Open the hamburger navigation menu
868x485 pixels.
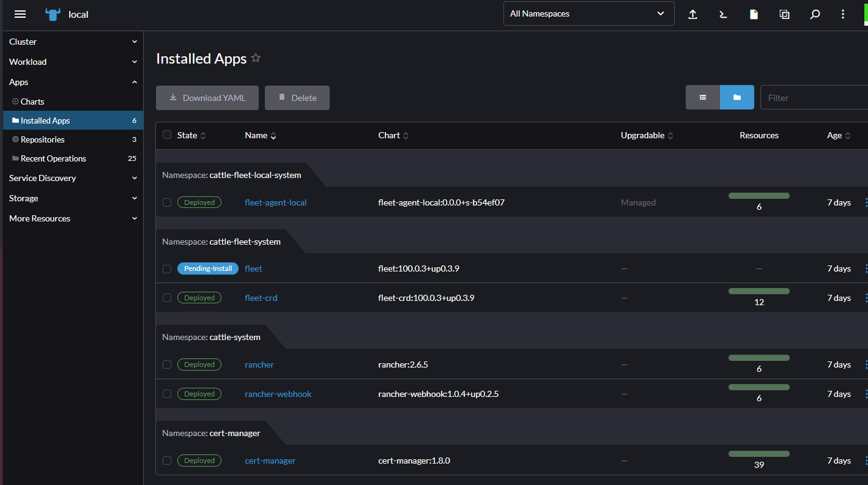click(20, 14)
